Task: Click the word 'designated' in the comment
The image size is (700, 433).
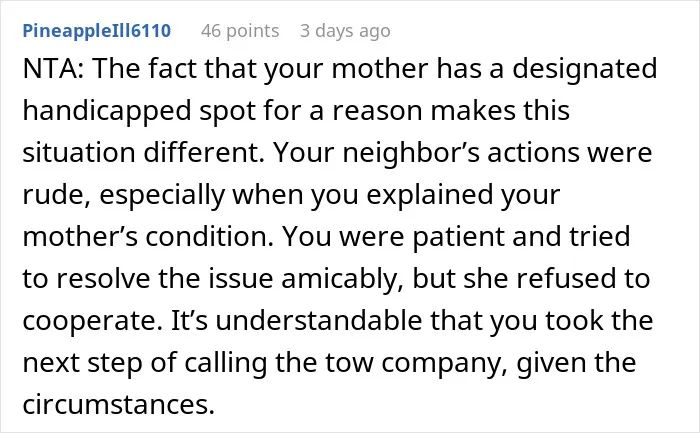Action: pyautogui.click(x=584, y=69)
